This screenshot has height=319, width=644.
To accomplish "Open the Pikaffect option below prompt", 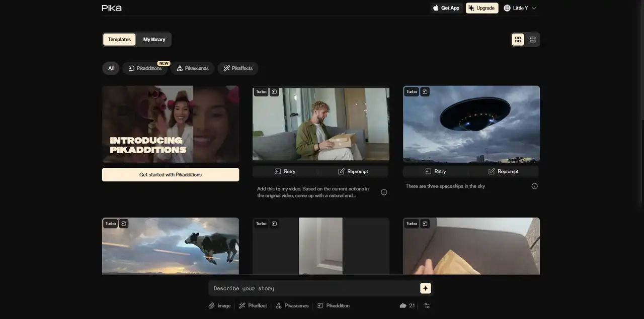I will point(253,305).
